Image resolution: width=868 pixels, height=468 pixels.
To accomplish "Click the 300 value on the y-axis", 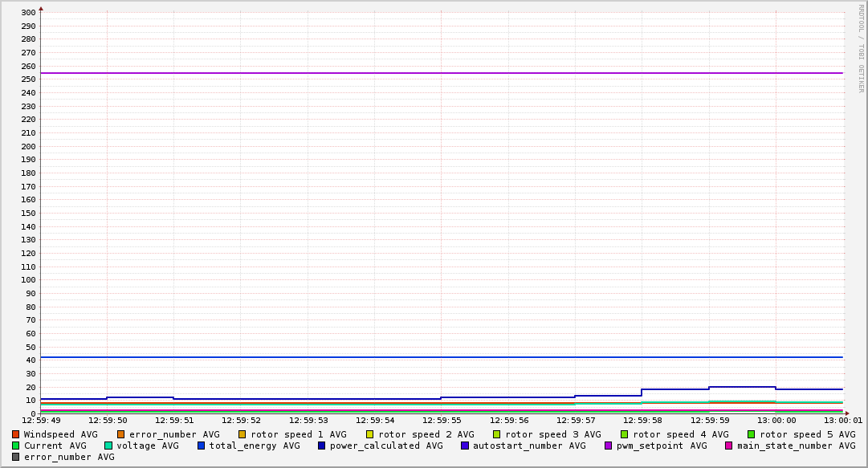I will [28, 13].
